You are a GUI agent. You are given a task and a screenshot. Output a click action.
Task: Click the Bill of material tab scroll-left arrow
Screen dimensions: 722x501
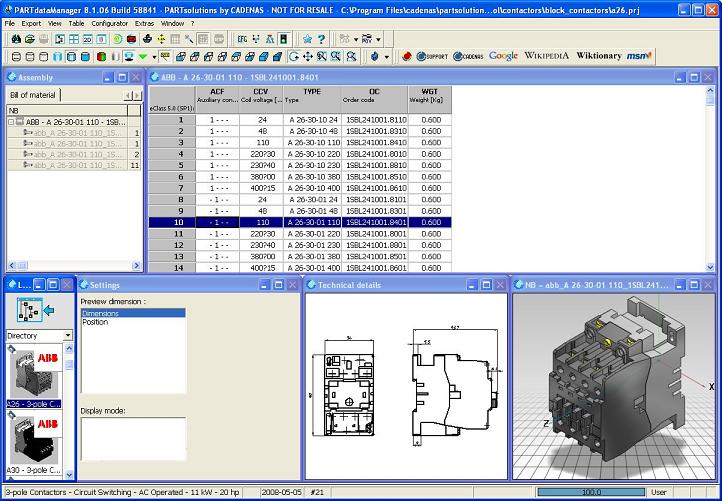(128, 95)
